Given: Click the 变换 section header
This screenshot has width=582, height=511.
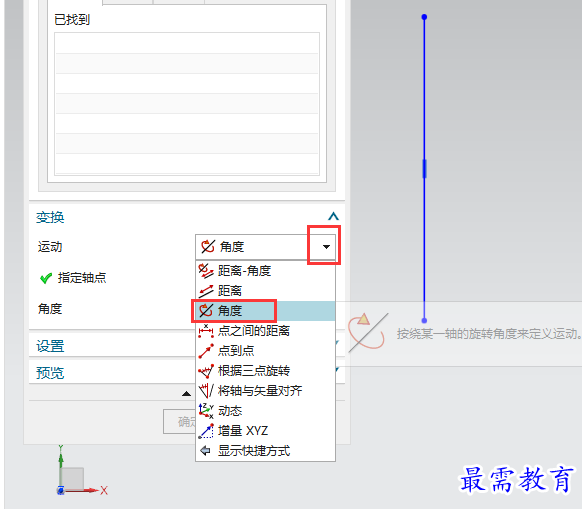Looking at the screenshot, I should pyautogui.click(x=50, y=217).
